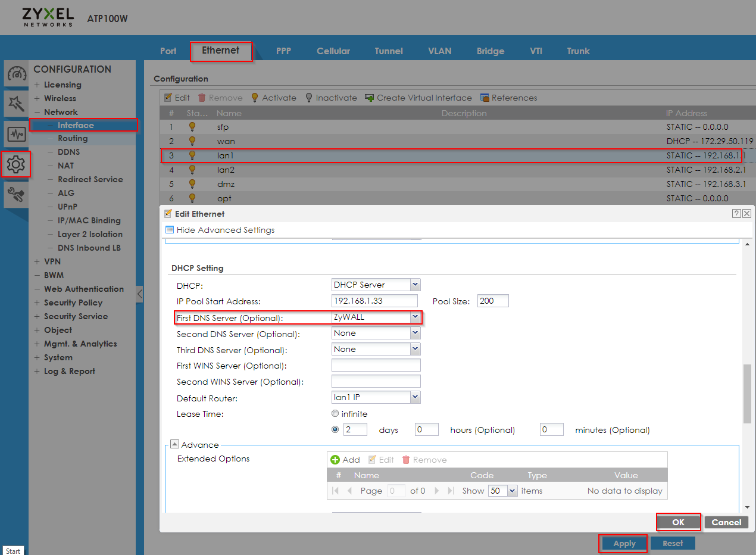Click the Pool Size input field
Image resolution: width=756 pixels, height=555 pixels.
point(492,301)
